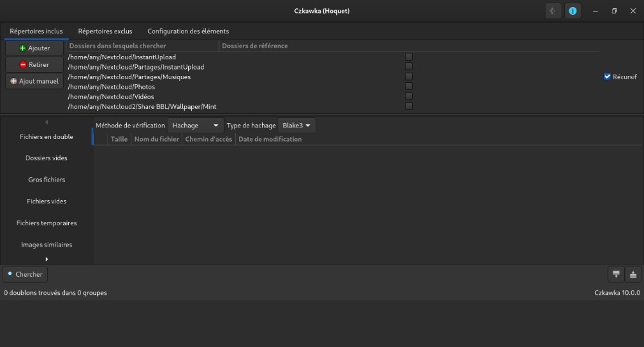Viewport: 644px width, 347px height.
Task: Disable the Récursif checkbox
Action: 607,77
